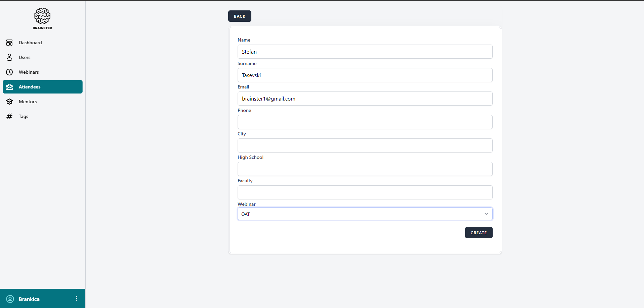
Task: Open the Mentors menu item
Action: 28,102
